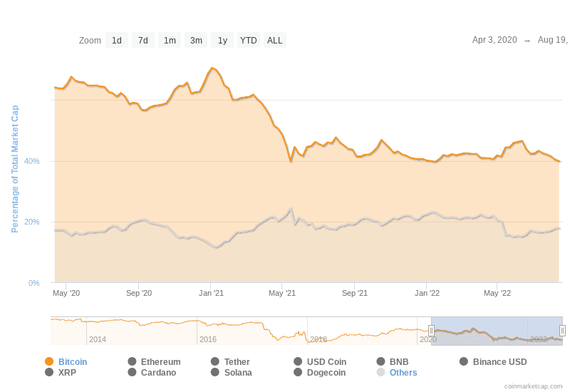Click the Apr 3, 2020 start date field

[x=494, y=40]
